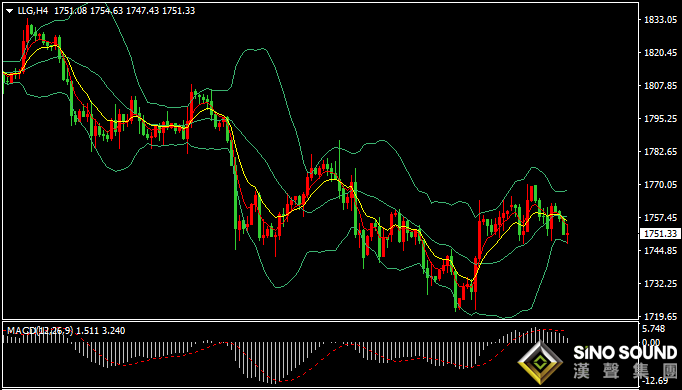Click the 1770.05 price scale label

pos(660,185)
